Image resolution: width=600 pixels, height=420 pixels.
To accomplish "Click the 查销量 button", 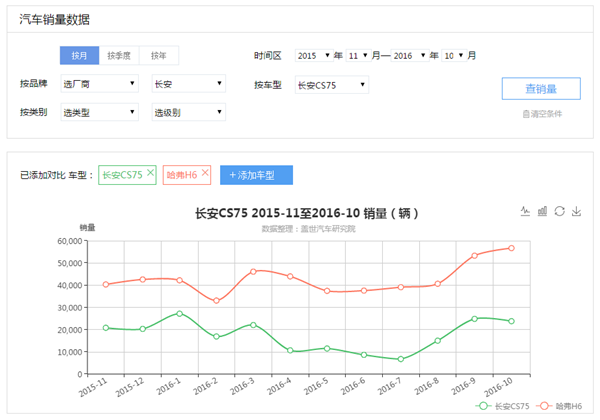I will [x=541, y=89].
